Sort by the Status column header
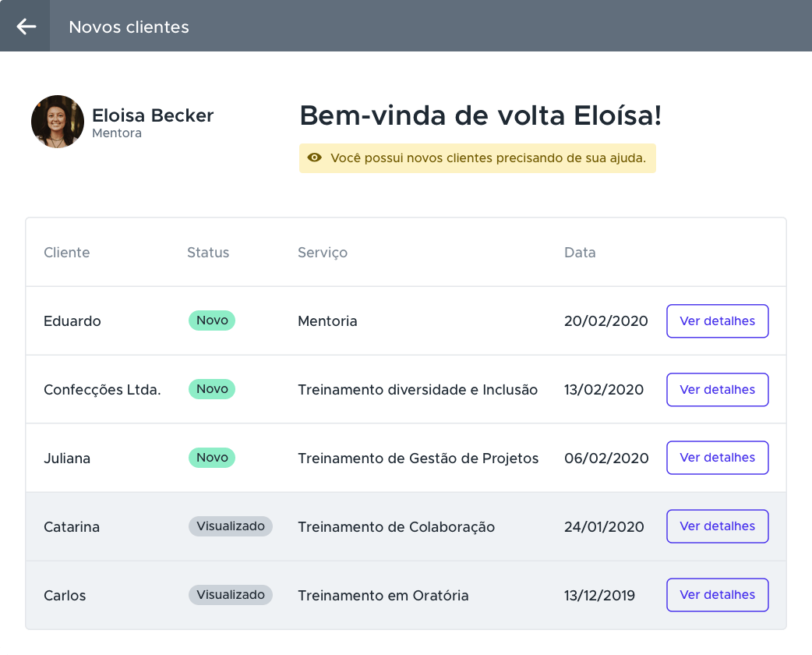This screenshot has height=655, width=812. pos(207,252)
